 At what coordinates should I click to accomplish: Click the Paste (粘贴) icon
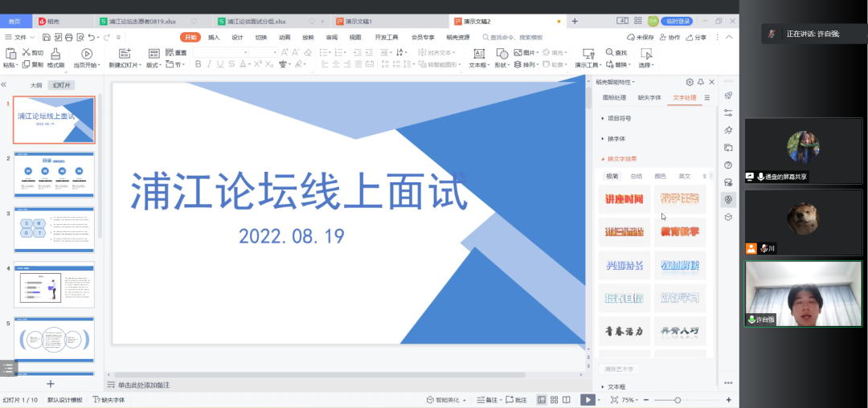[10, 53]
